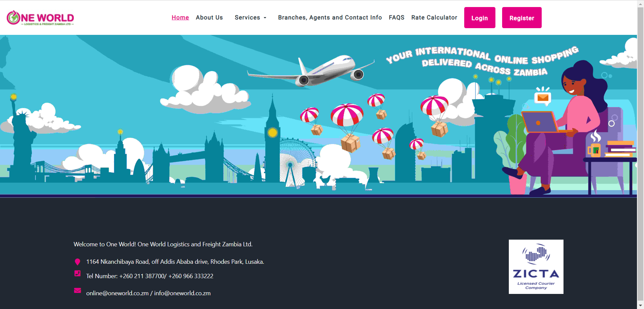644x309 pixels.
Task: Click the scrollbar down arrow
Action: tap(640, 306)
